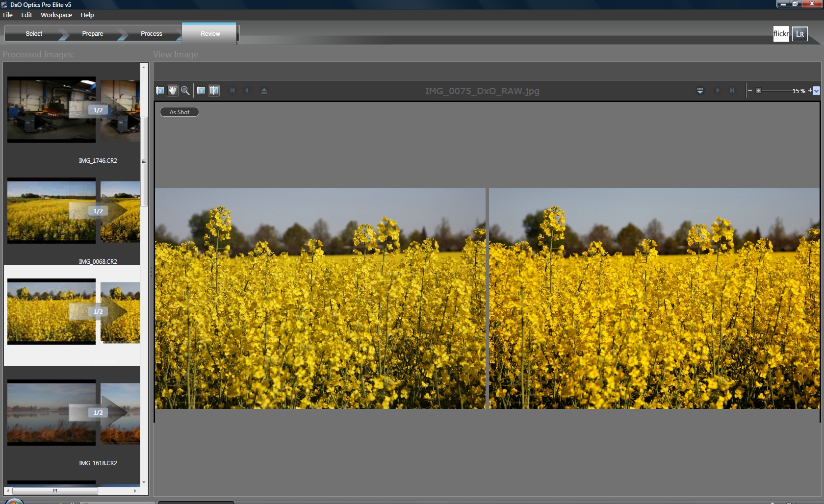
Task: Export to Lightroom LR icon
Action: coord(800,34)
